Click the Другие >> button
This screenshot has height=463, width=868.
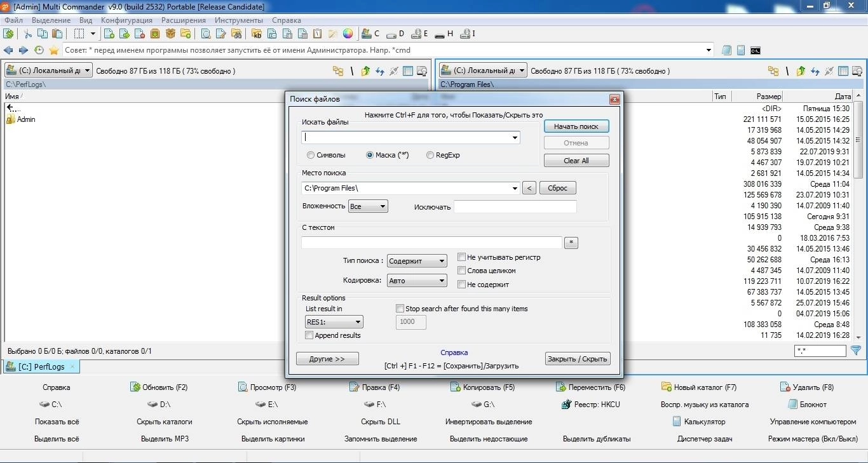click(327, 359)
